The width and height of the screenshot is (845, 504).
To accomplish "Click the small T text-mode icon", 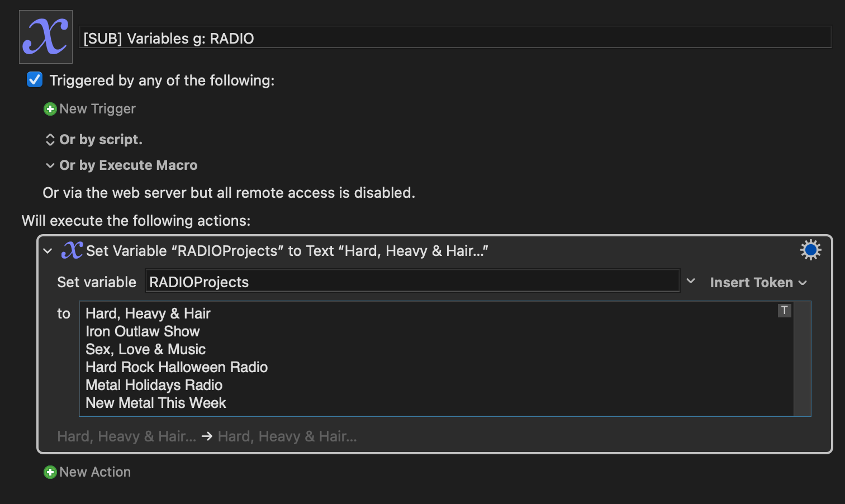I will coord(785,310).
